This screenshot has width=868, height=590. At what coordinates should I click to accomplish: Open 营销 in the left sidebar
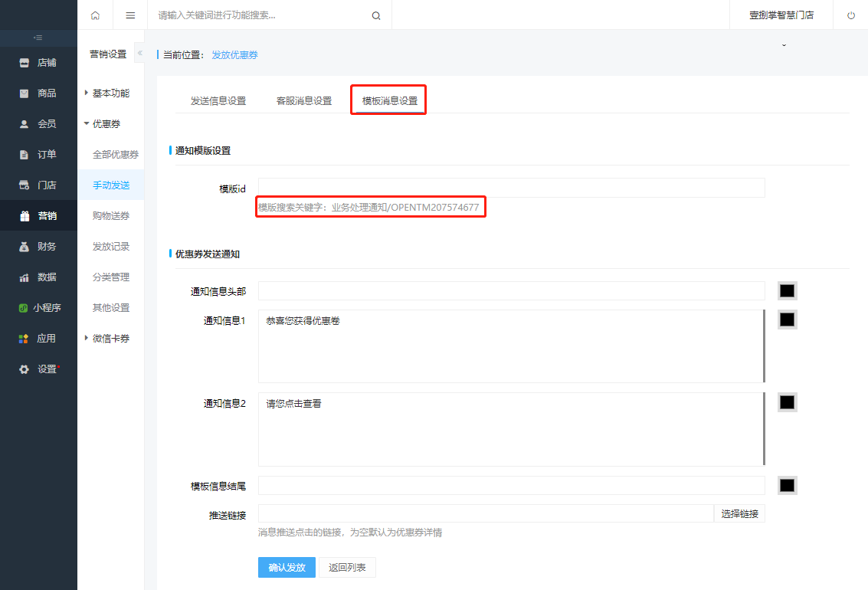[38, 216]
